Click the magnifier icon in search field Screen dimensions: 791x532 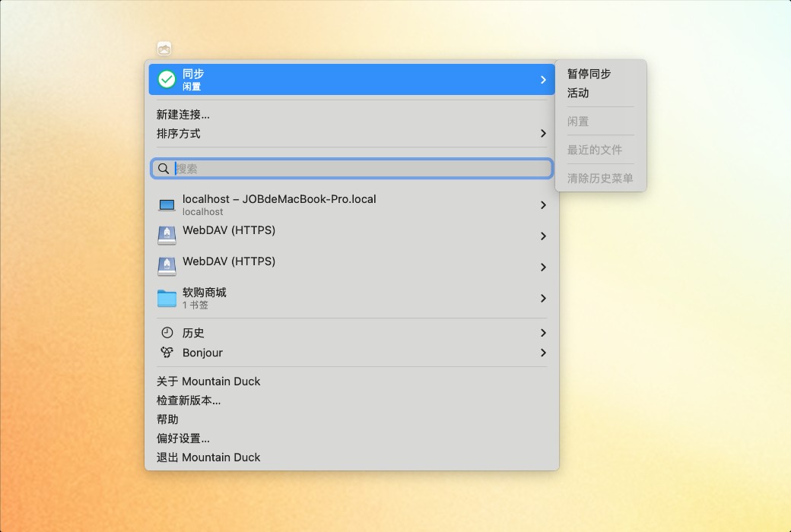coord(164,169)
